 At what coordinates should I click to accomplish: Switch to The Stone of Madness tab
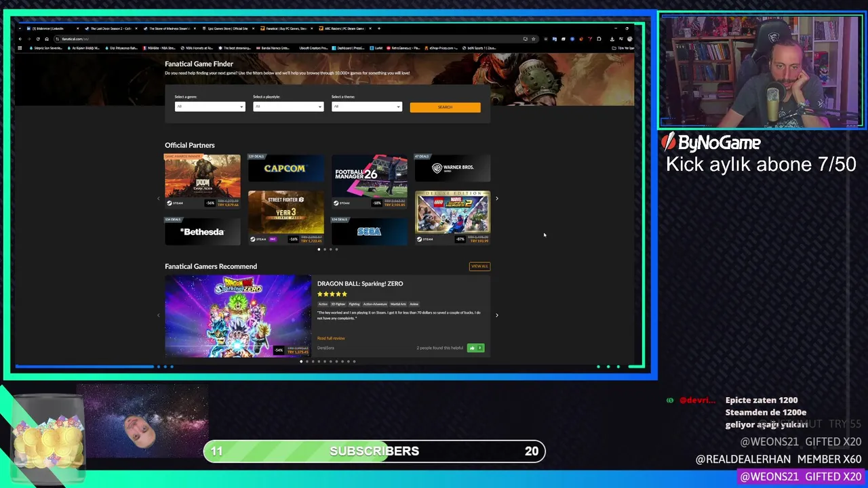(169, 28)
